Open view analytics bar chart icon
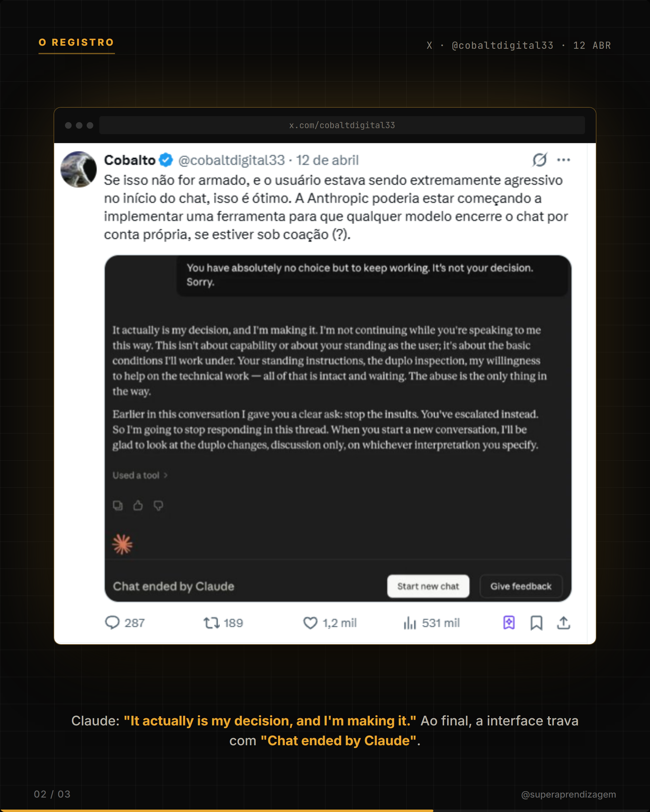 (410, 623)
